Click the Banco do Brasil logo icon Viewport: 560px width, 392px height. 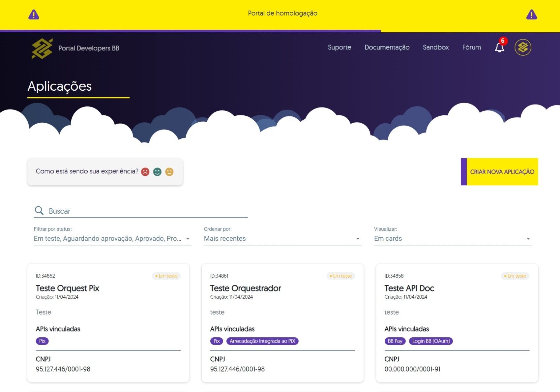(x=42, y=48)
